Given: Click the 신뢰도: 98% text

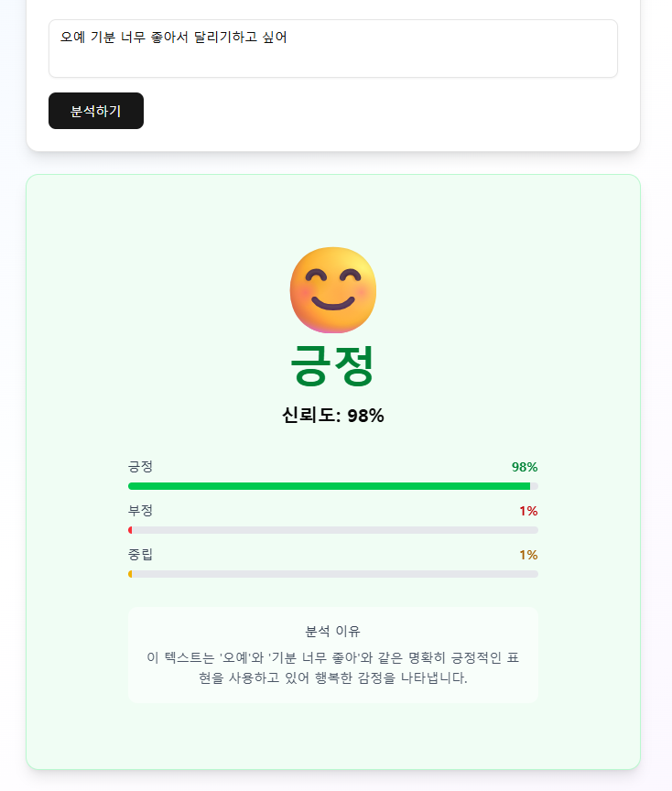Looking at the screenshot, I should tap(333, 416).
